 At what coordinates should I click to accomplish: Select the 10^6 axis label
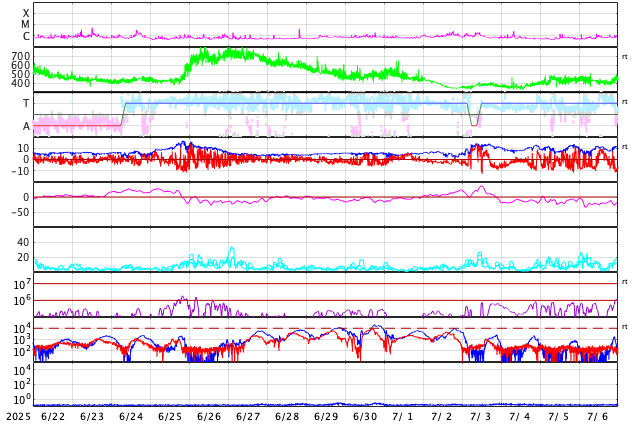tap(22, 301)
